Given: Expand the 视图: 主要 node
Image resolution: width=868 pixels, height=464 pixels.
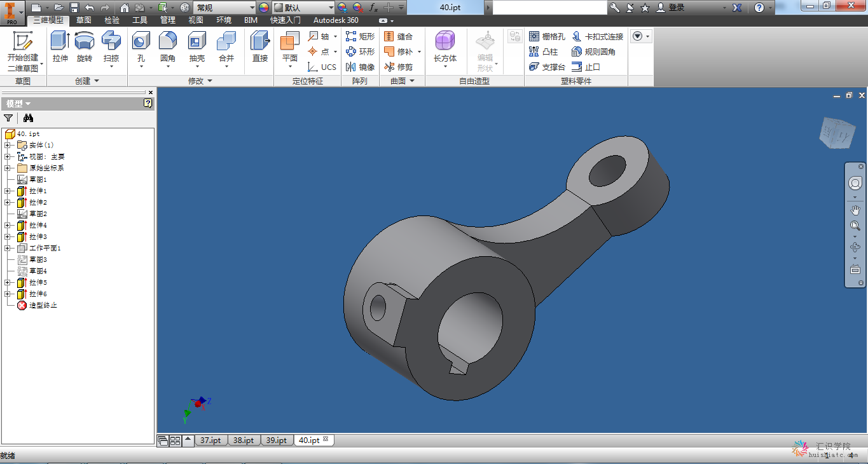Looking at the screenshot, I should click(x=7, y=156).
